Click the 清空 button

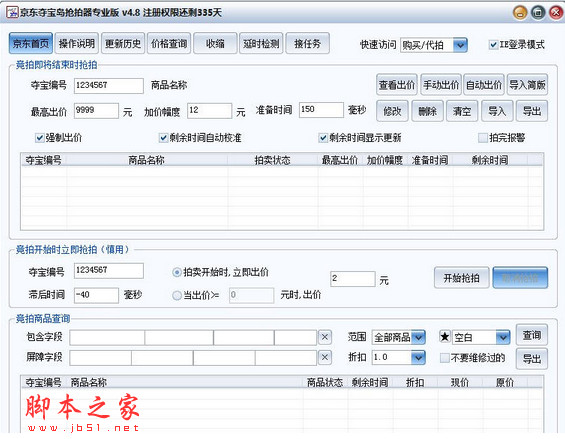click(462, 111)
